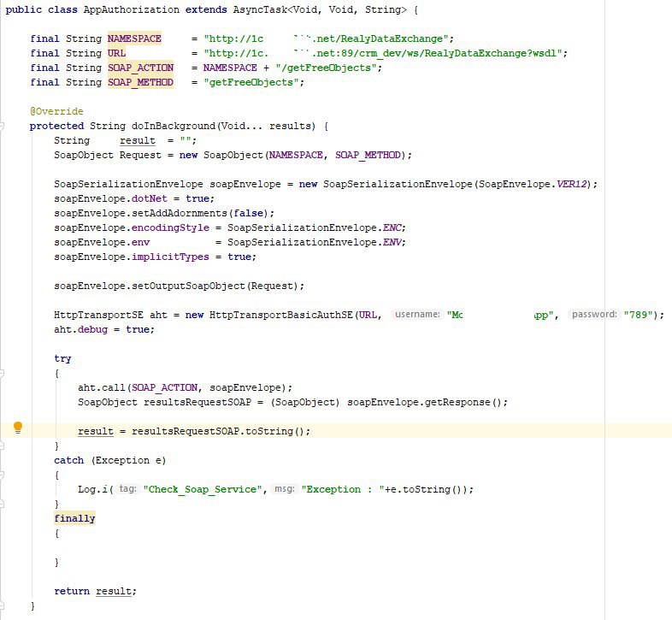This screenshot has height=620, width=672.
Task: Click the URL string ending in RealyDataExchange?wsdl
Action: (383, 53)
